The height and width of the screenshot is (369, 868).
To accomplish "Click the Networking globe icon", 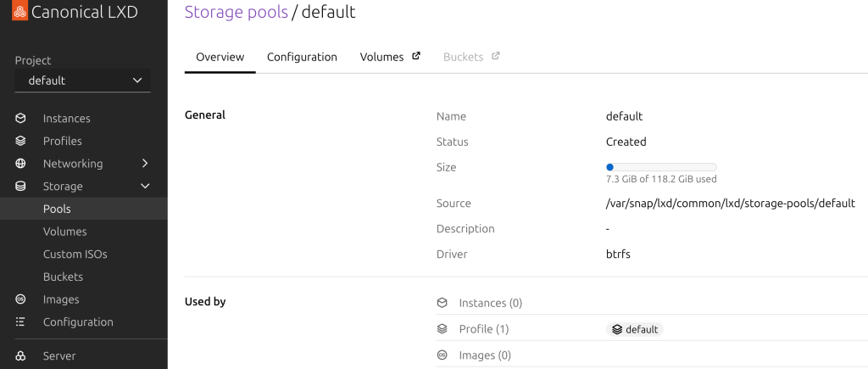I will [20, 164].
